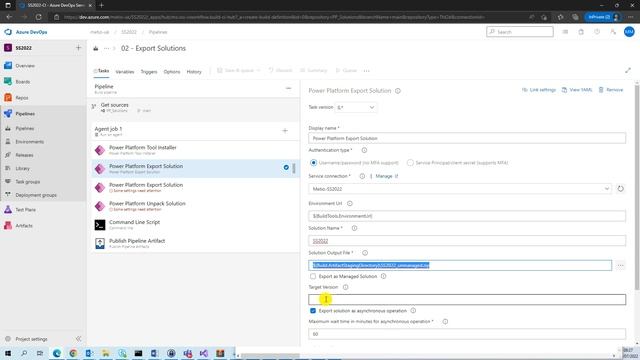Select Publish Pipeline Artifact task
The width and height of the screenshot is (640, 360).
pos(196,243)
